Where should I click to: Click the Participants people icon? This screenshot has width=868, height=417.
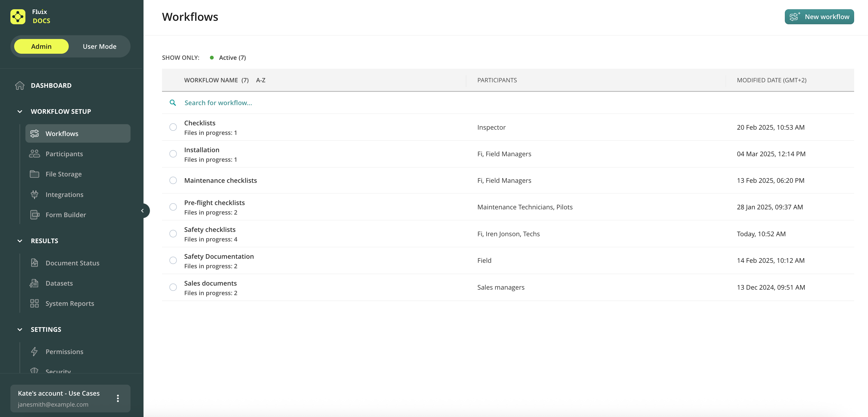[34, 154]
